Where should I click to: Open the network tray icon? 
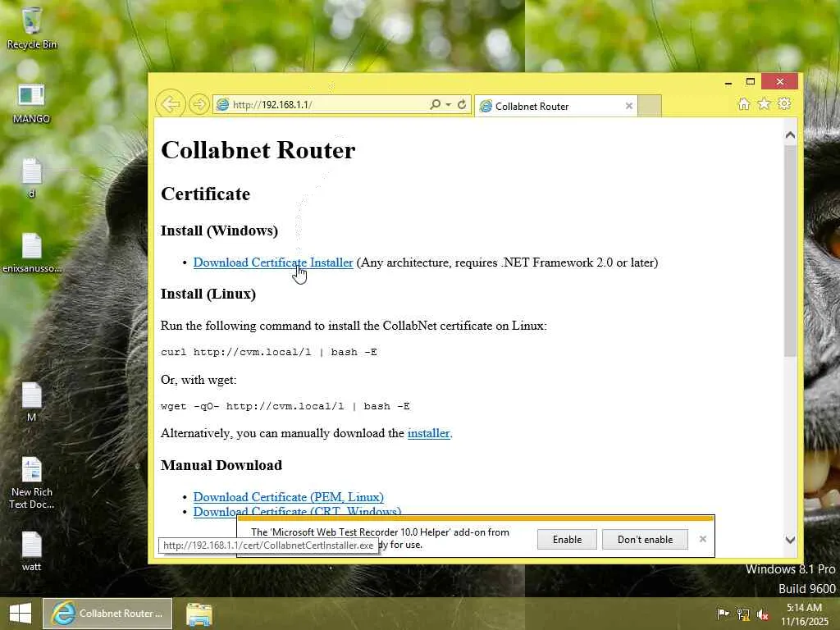pyautogui.click(x=743, y=614)
